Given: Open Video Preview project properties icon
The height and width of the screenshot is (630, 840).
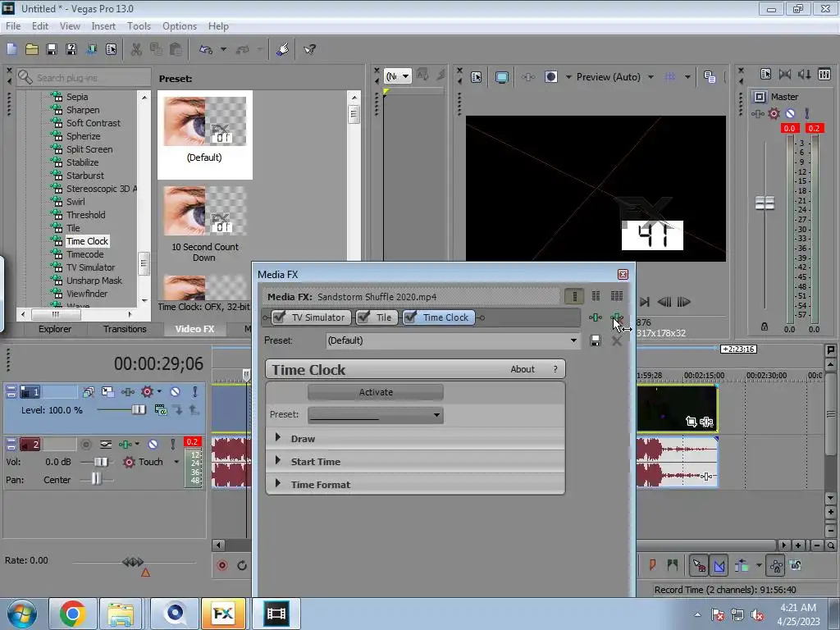Looking at the screenshot, I should 476,77.
